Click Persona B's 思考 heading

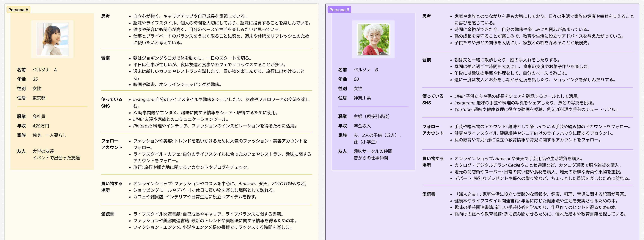[426, 16]
